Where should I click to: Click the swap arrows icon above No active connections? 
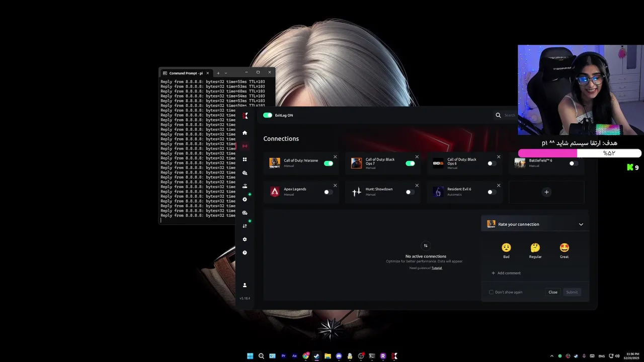click(x=426, y=246)
